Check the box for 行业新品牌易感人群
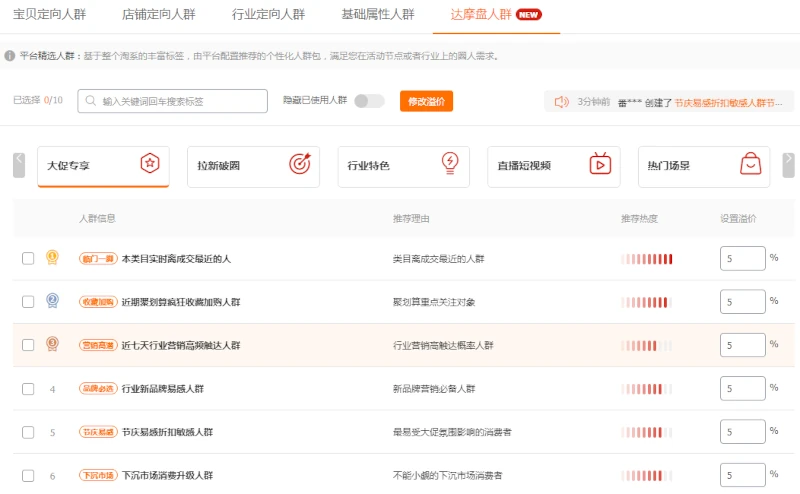 click(28, 389)
